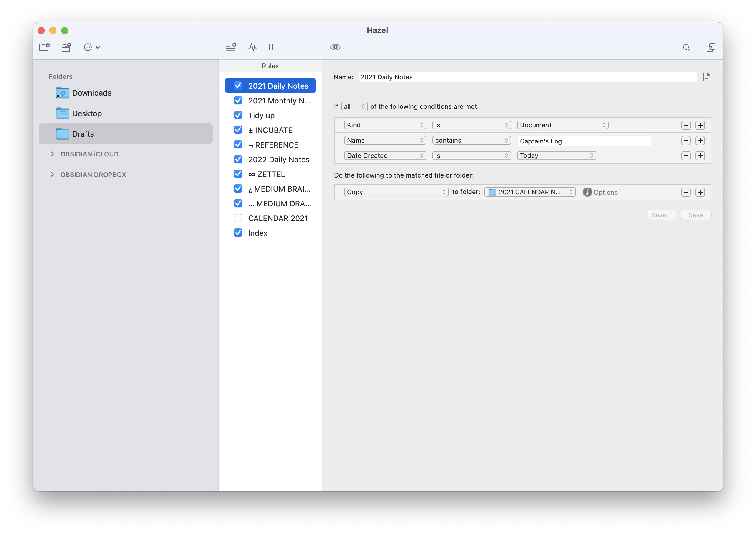Open the Name attribute dropdown

tap(385, 140)
